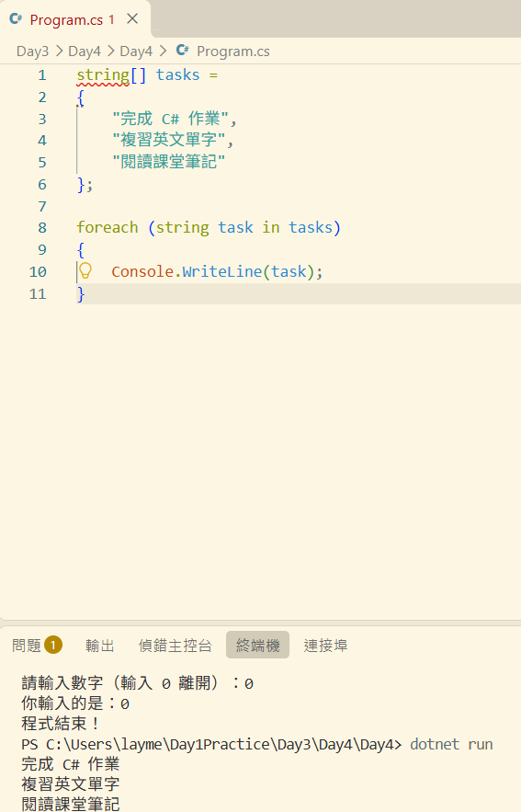Open Program.cs breadcrumb item
The width and height of the screenshot is (521, 812).
(x=232, y=51)
